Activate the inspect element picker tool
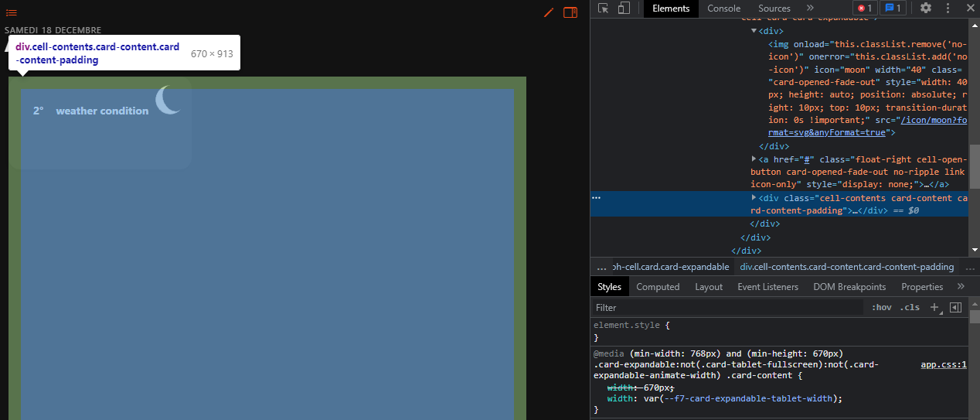Viewport: 980px width, 420px height. [x=604, y=9]
